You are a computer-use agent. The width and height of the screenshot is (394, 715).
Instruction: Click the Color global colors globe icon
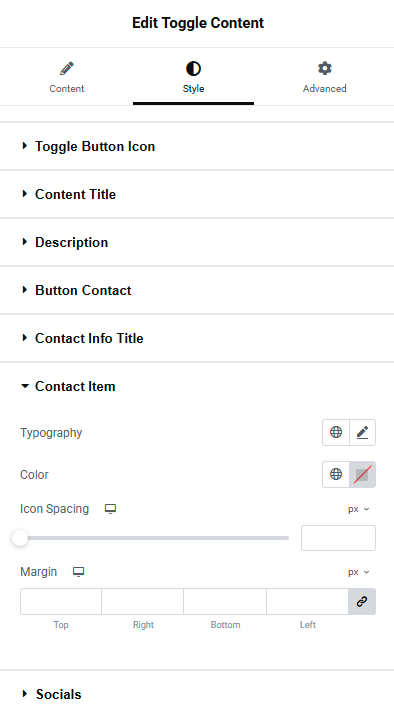[336, 474]
